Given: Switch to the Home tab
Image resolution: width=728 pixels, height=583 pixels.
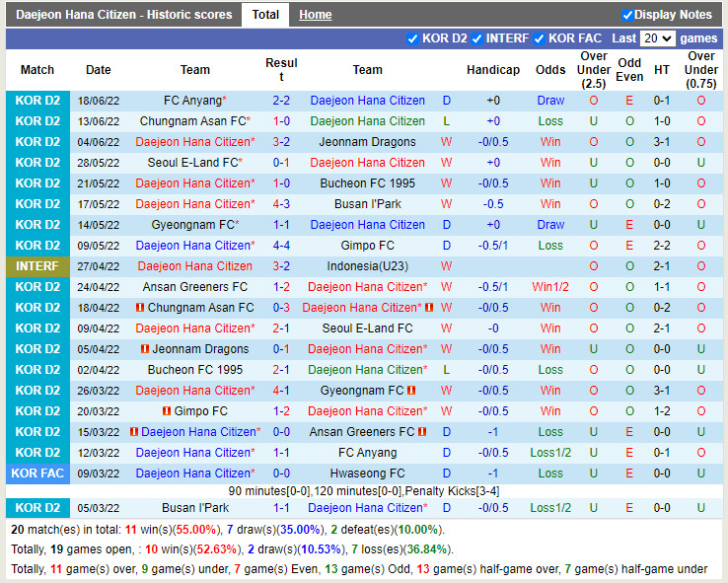Looking at the screenshot, I should point(316,15).
